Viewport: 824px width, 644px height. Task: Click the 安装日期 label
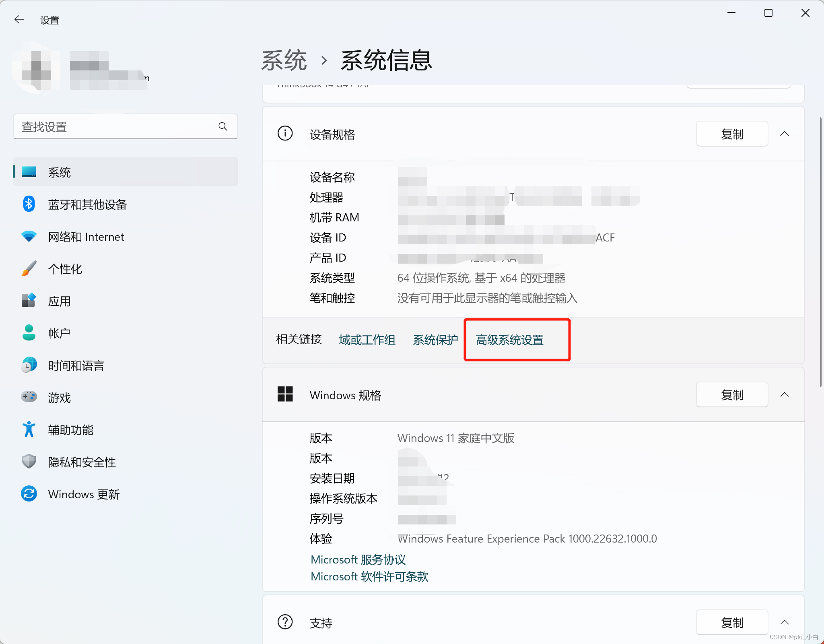pos(332,478)
